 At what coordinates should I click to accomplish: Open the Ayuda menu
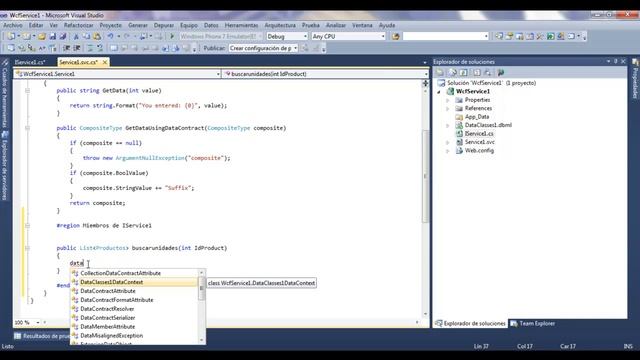point(387,25)
